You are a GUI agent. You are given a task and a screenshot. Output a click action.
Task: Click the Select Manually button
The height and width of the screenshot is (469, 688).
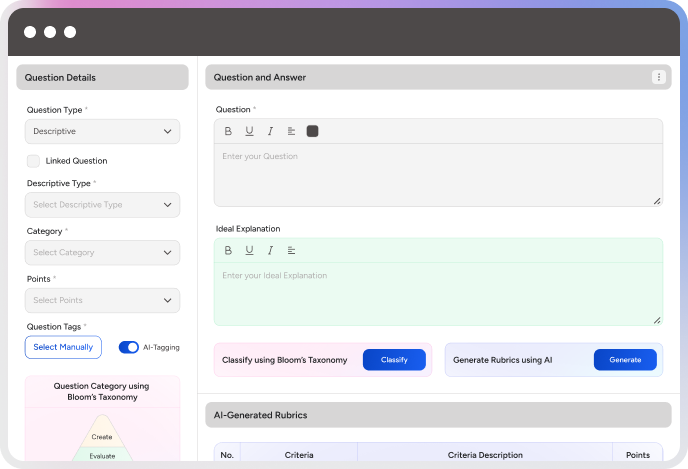tap(63, 347)
